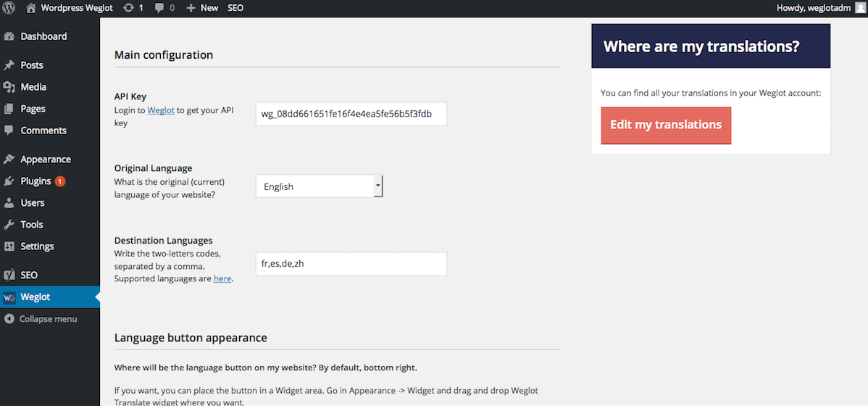Click the 'Where are my translations?' heading

(x=701, y=46)
